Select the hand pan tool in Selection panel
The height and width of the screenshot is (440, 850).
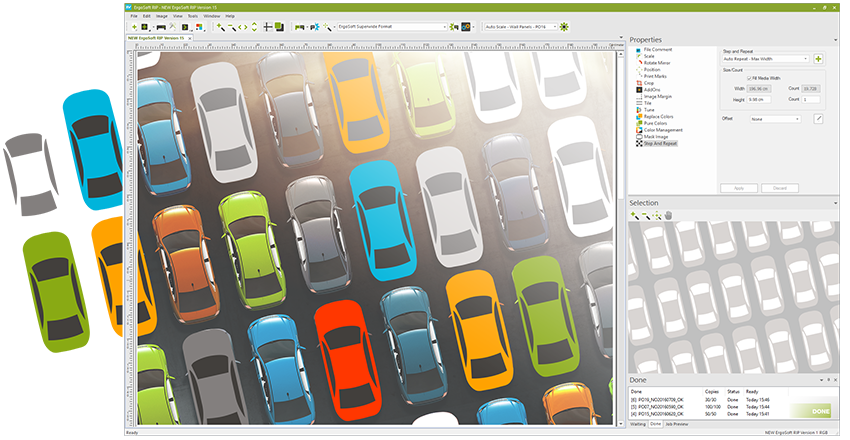pos(669,215)
